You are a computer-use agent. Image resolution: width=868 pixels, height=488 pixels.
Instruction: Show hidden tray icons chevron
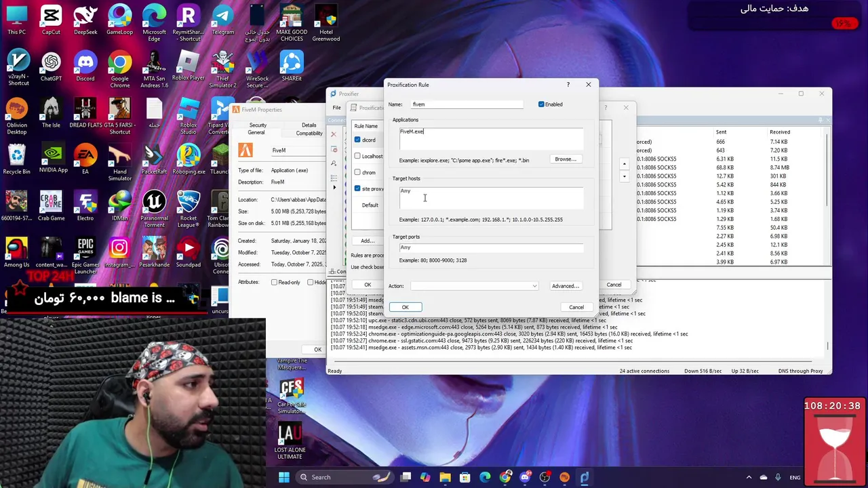point(749,477)
